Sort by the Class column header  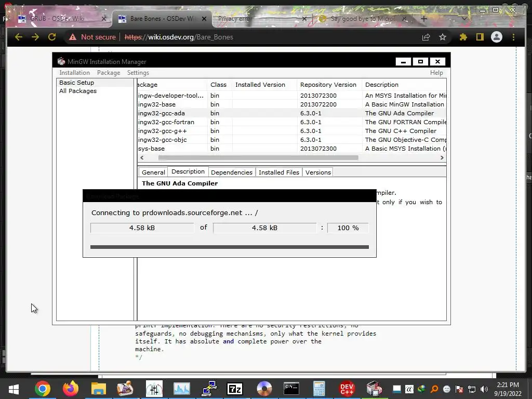coord(220,85)
